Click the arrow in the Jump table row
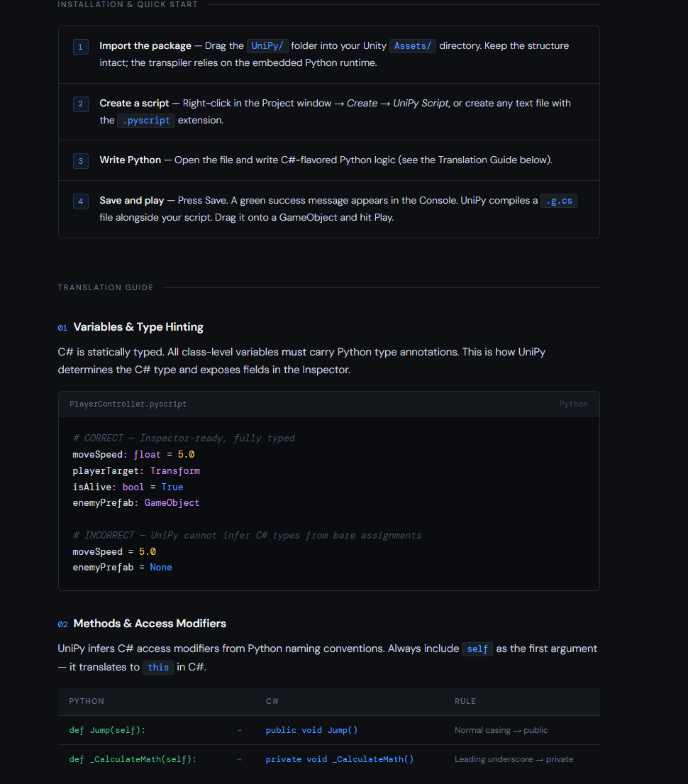Viewport: 688px width, 784px height. pyautogui.click(x=239, y=731)
